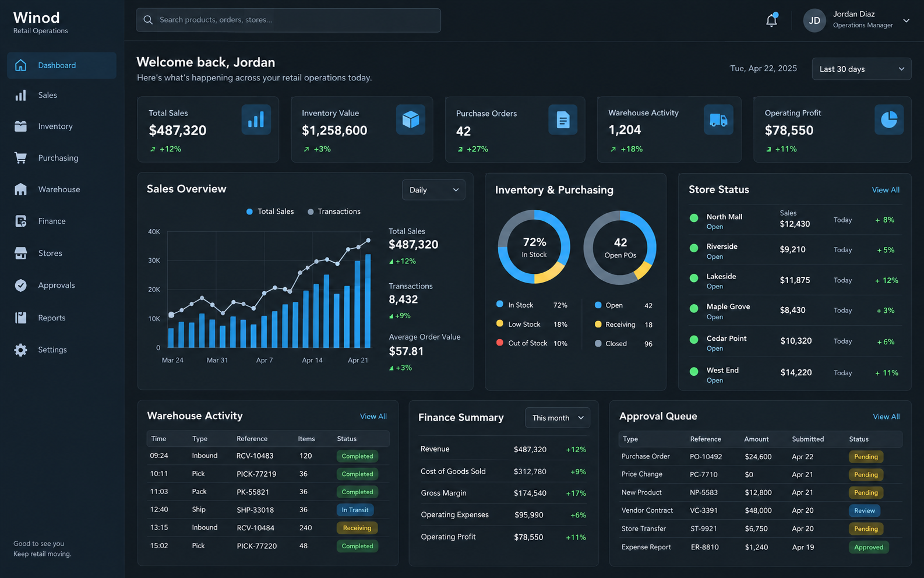Click the Total Sales card chart icon
This screenshot has width=924, height=578.
pyautogui.click(x=256, y=119)
